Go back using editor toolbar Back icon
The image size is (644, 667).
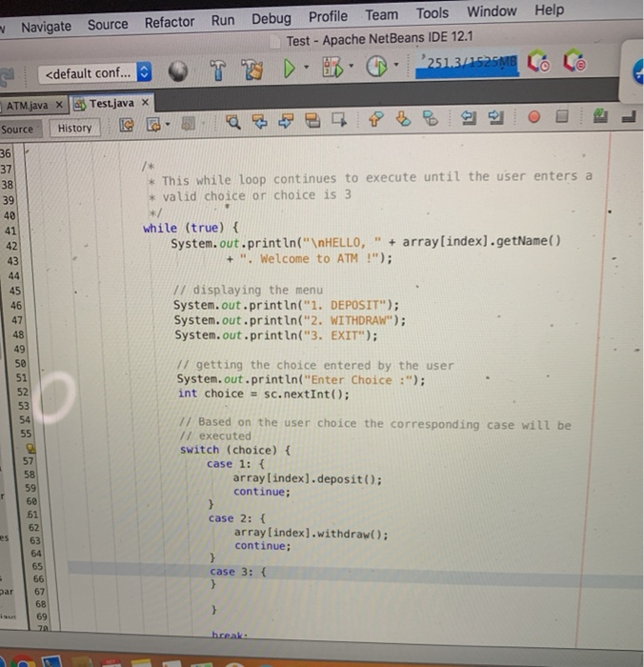153,125
